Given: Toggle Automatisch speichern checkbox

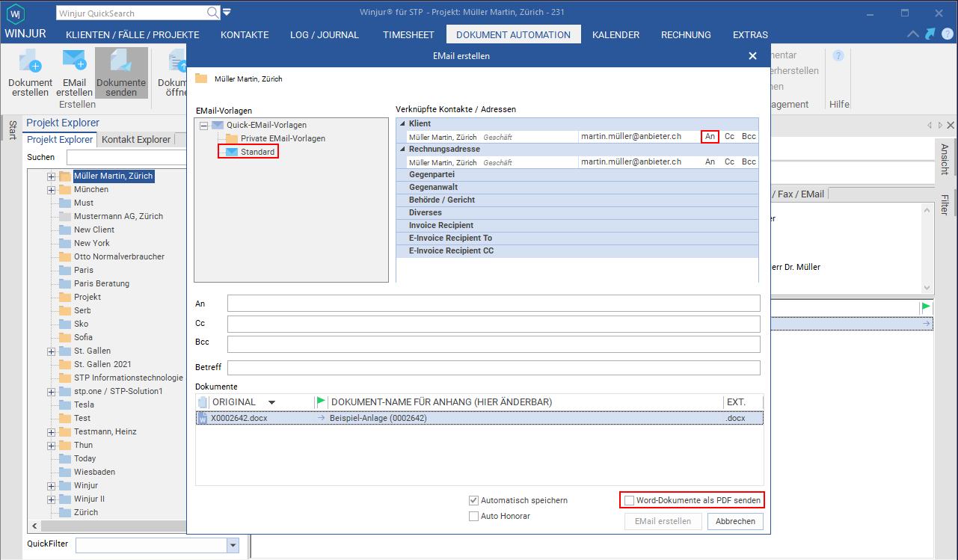Looking at the screenshot, I should [x=473, y=500].
